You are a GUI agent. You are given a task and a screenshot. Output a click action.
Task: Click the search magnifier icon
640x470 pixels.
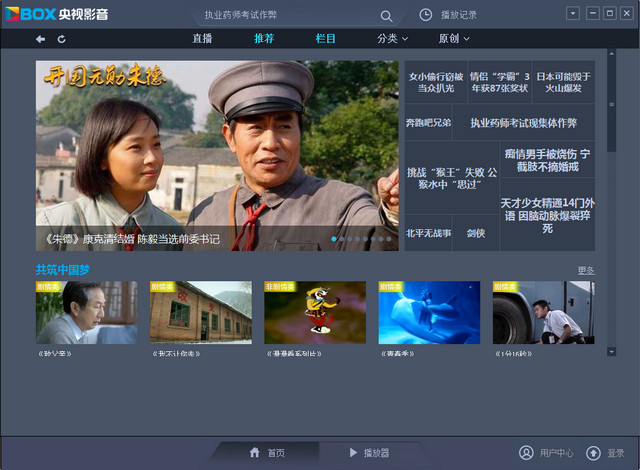coord(386,16)
